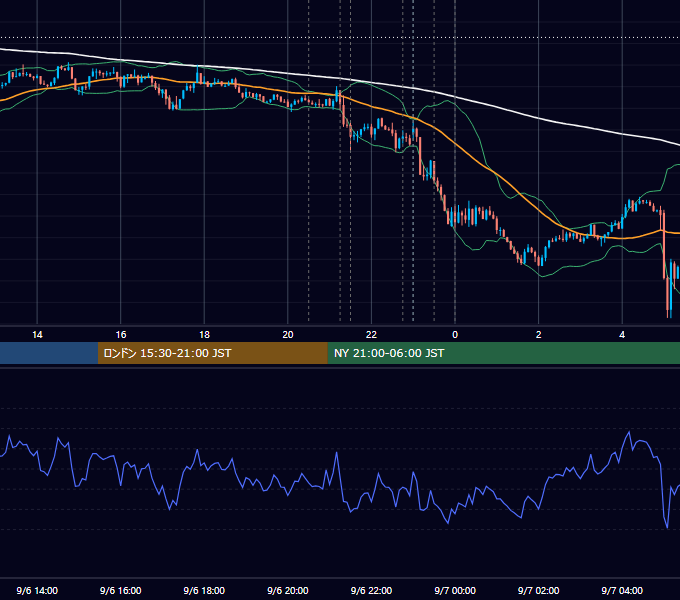
Task: Click the hour label 0 on price chart
Action: (455, 335)
